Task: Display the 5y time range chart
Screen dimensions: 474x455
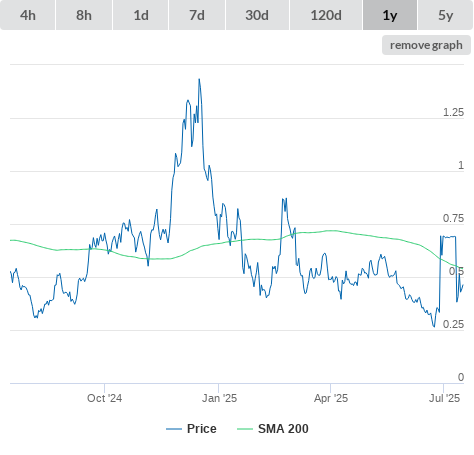Action: (446, 15)
